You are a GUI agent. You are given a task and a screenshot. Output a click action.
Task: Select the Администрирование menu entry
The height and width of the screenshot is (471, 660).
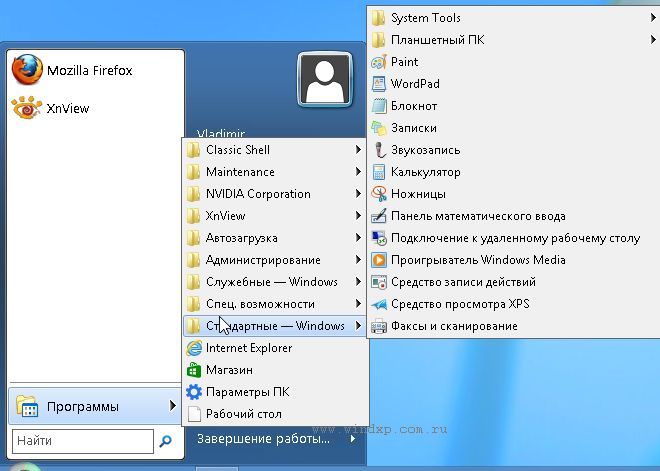(x=275, y=260)
